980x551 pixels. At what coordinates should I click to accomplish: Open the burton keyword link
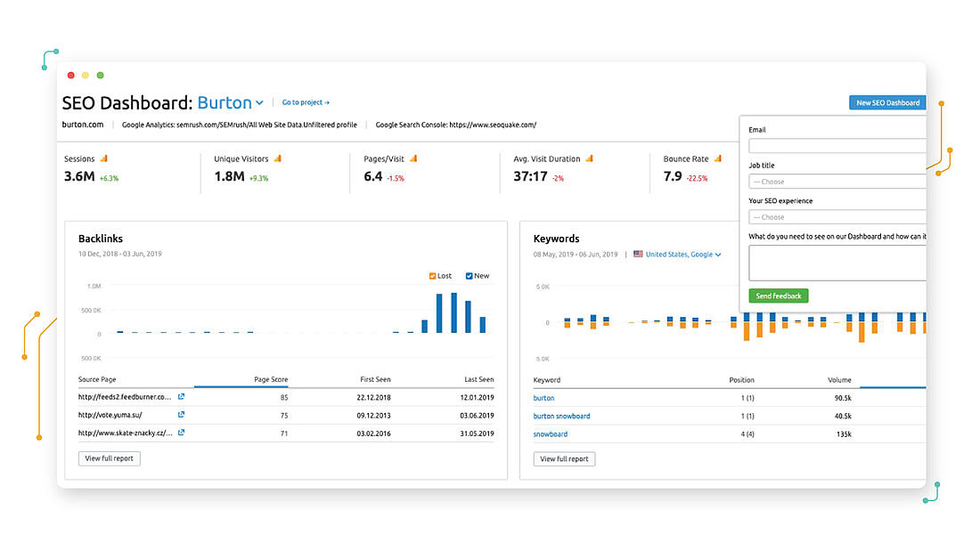(x=543, y=398)
